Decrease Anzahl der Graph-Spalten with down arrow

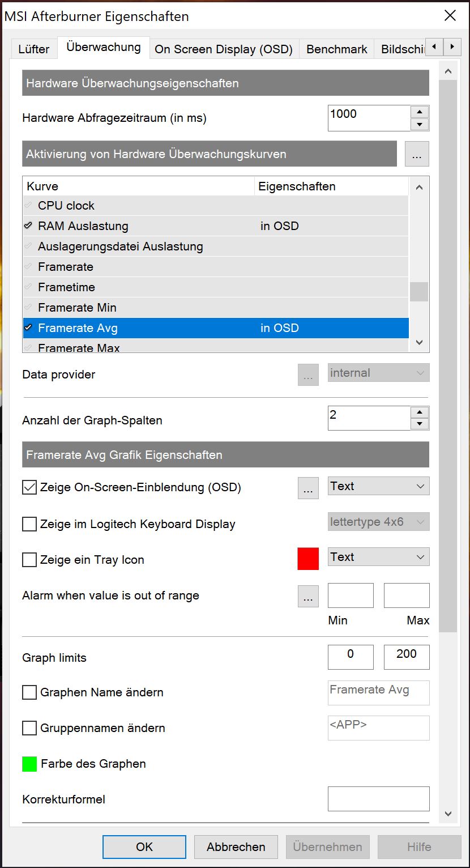tap(419, 424)
